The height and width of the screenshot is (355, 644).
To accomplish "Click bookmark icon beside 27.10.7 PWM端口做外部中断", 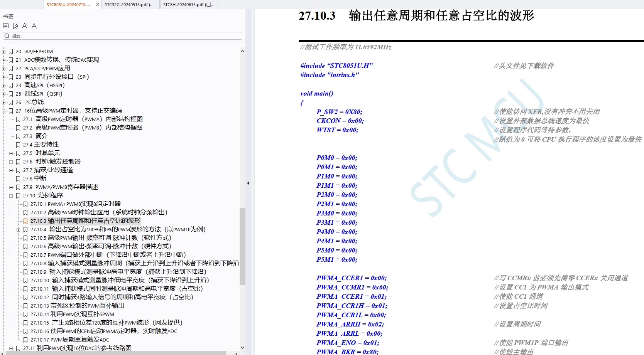I will click(x=25, y=255).
